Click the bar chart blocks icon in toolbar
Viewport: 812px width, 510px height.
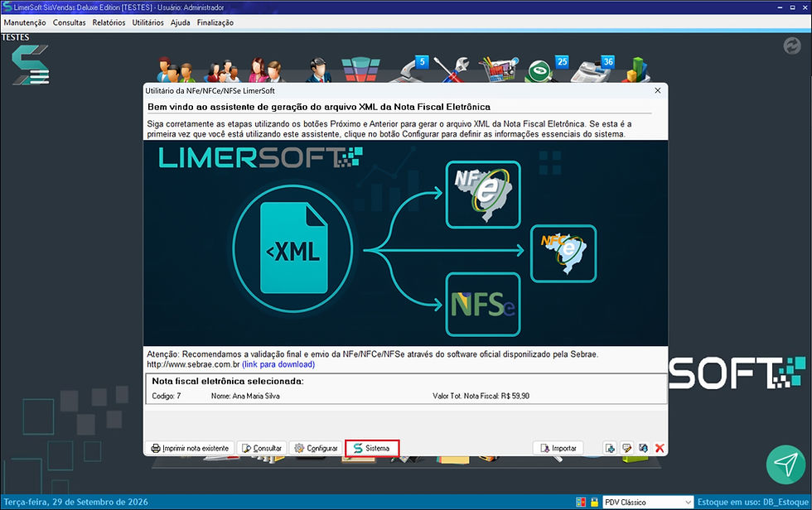click(x=636, y=70)
